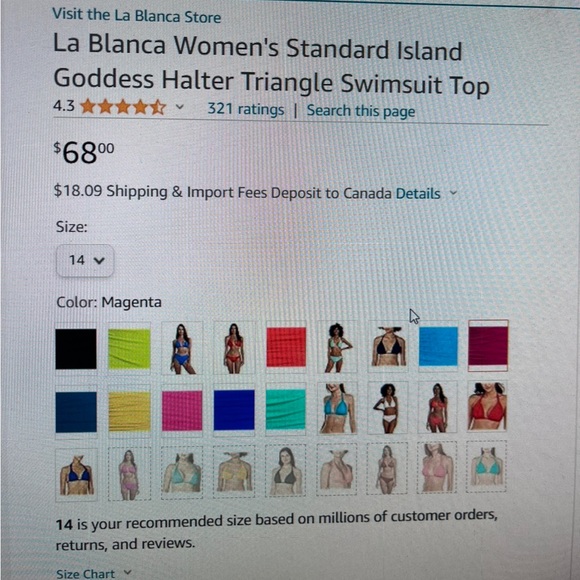Choose the solid red color swatch

pyautogui.click(x=286, y=347)
